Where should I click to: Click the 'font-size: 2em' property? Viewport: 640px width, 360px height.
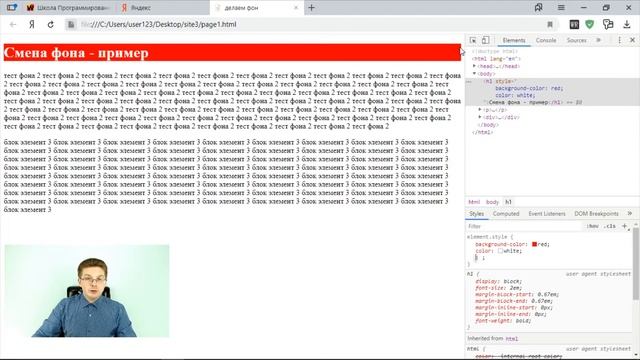coord(498,288)
